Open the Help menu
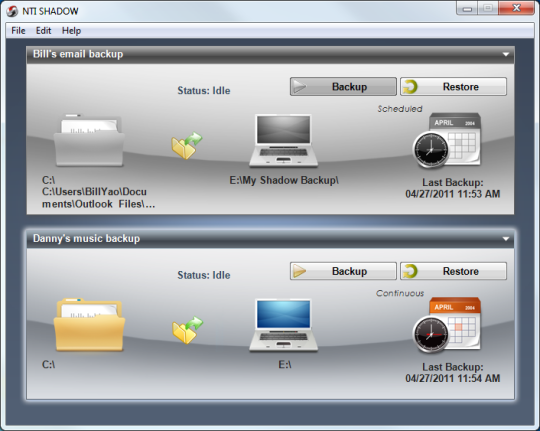The height and width of the screenshot is (431, 540). click(x=71, y=31)
